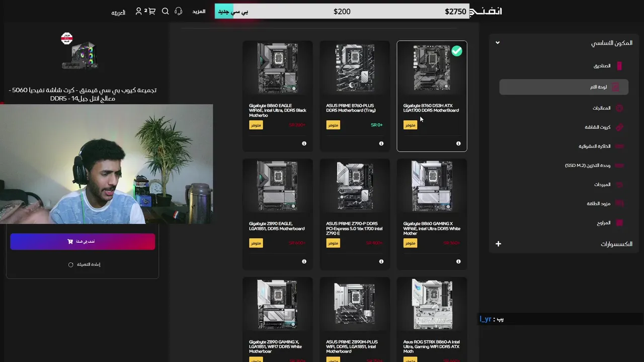Screen dimensions: 644x362
Task: Click the build title تجميعة كيوب بي سي قيمنق
Action: pyautogui.click(x=83, y=94)
